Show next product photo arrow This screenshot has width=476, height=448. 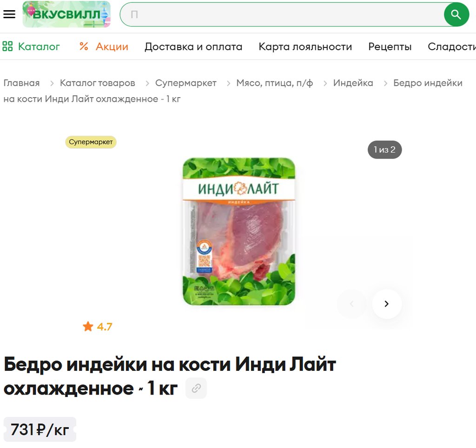tap(387, 304)
